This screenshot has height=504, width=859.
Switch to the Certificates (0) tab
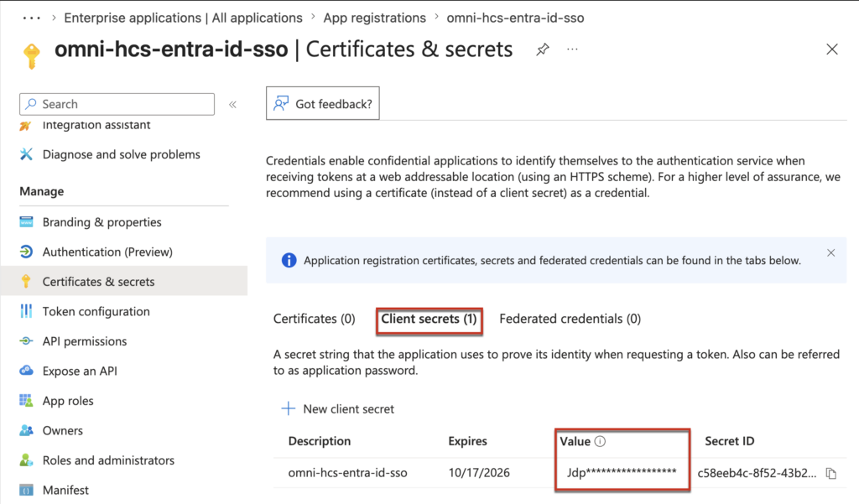[315, 319]
